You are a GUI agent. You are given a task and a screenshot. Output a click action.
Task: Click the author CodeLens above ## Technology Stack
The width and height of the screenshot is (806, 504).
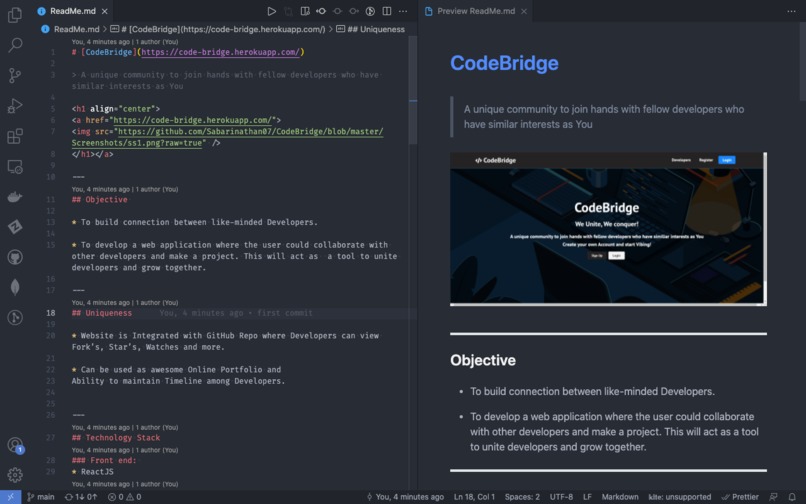click(125, 427)
